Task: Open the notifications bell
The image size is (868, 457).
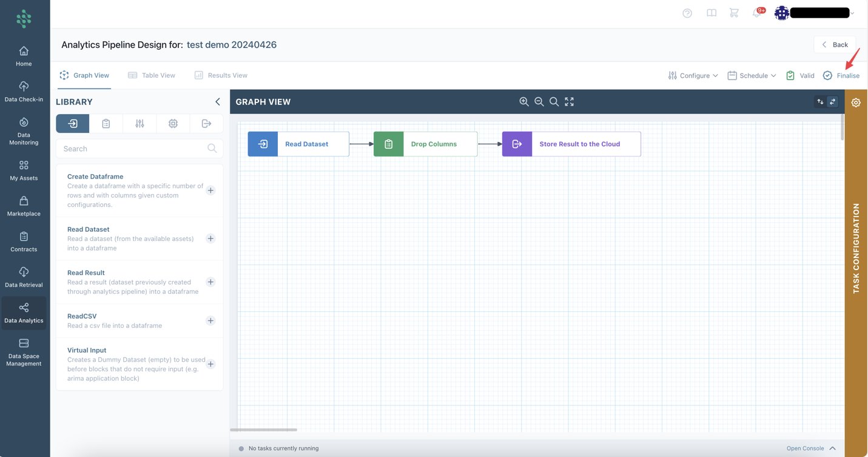Action: click(x=756, y=13)
